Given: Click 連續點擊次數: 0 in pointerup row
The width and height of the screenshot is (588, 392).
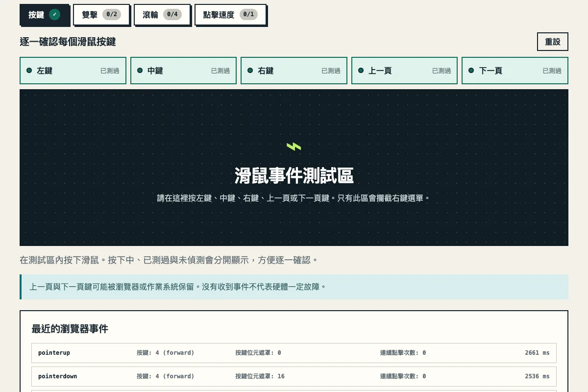Looking at the screenshot, I should click(403, 353).
